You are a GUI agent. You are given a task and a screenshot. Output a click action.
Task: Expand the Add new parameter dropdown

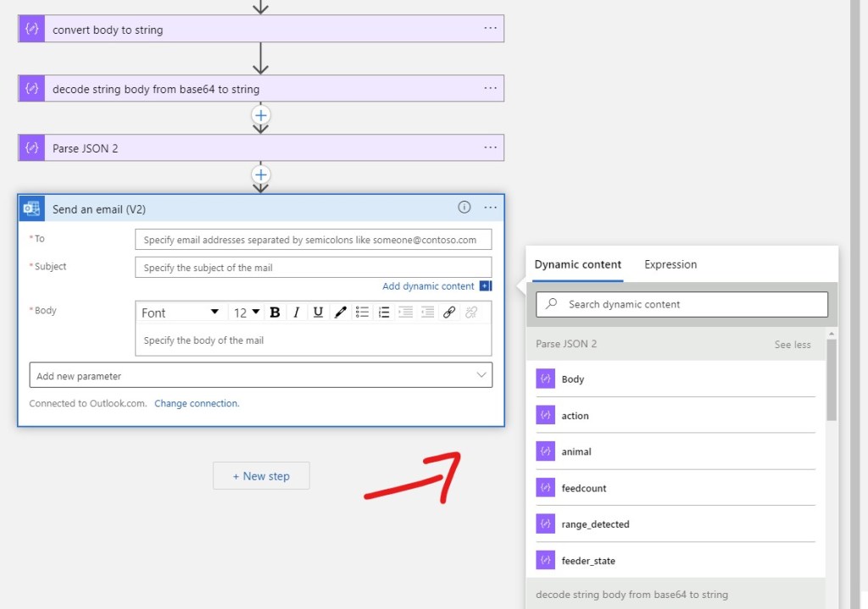pyautogui.click(x=261, y=375)
